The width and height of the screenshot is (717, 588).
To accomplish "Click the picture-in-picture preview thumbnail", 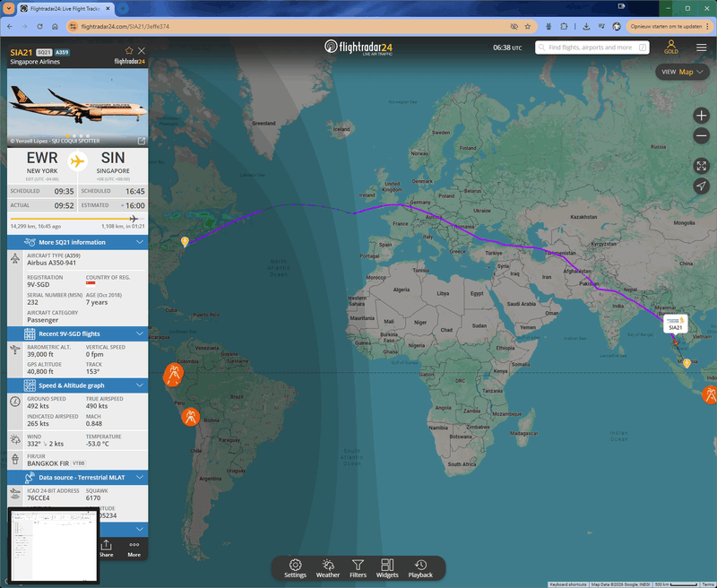I will 54,546.
